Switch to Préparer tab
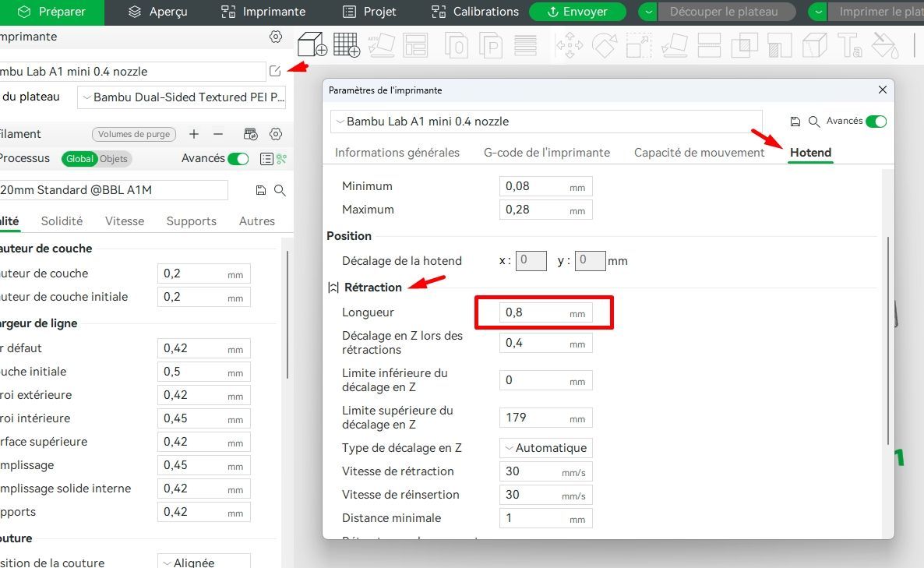 51,12
